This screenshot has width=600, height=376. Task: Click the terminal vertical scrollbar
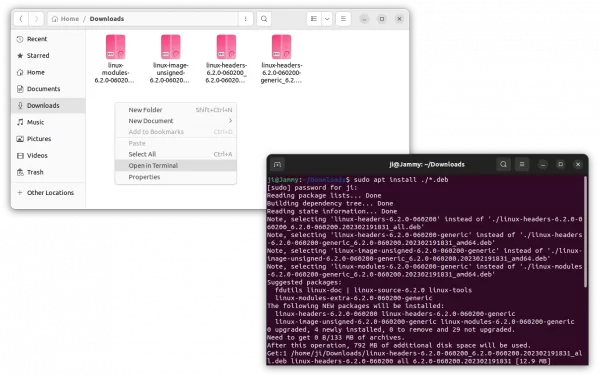[x=585, y=231]
